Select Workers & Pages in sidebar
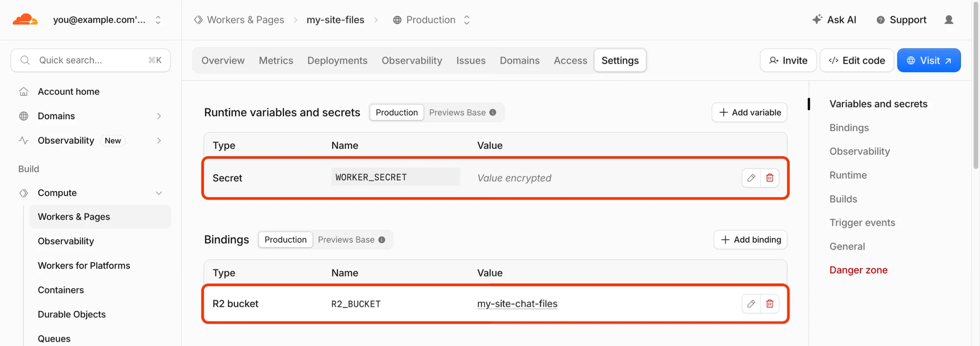Screen dimensions: 980x346 [100, 217]
